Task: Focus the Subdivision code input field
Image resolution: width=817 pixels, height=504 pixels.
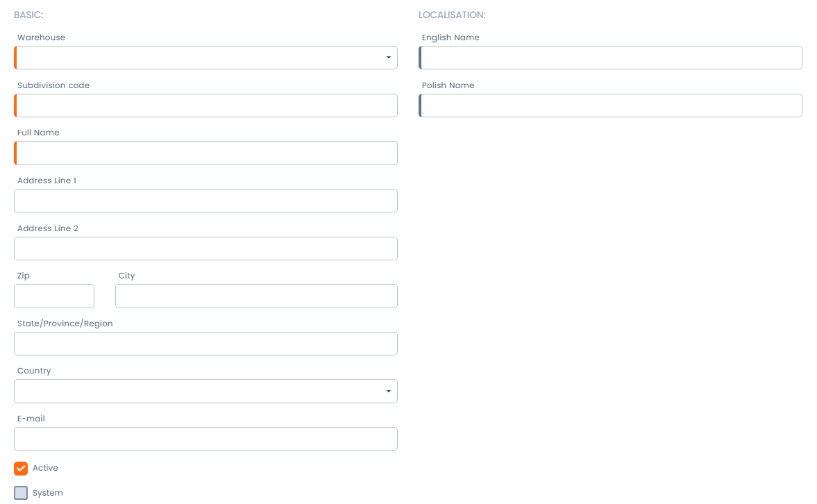Action: click(x=206, y=106)
